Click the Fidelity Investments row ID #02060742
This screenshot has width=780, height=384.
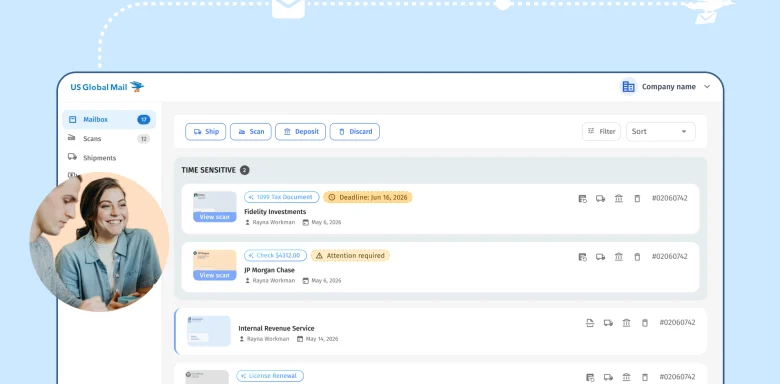click(x=670, y=198)
